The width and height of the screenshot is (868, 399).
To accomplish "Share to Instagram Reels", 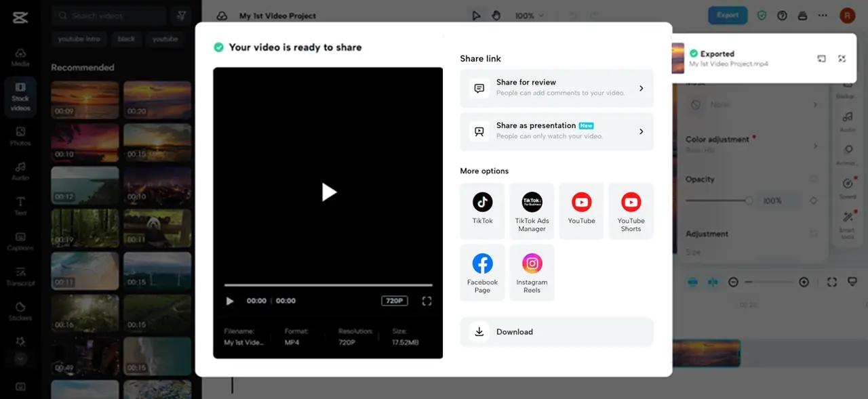I will (532, 272).
